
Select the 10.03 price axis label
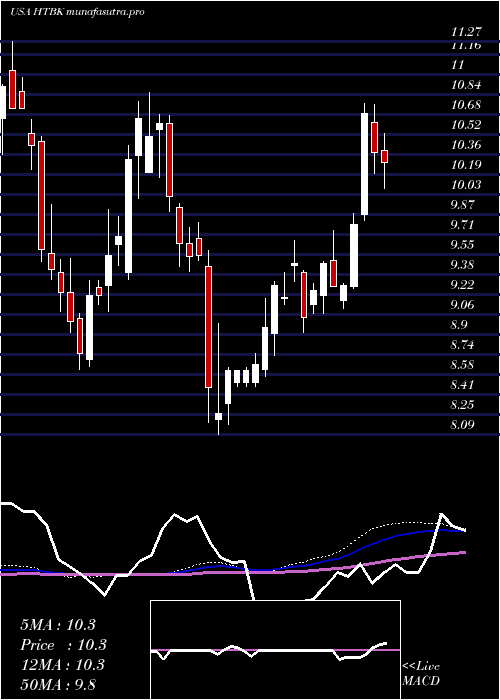tap(467, 184)
